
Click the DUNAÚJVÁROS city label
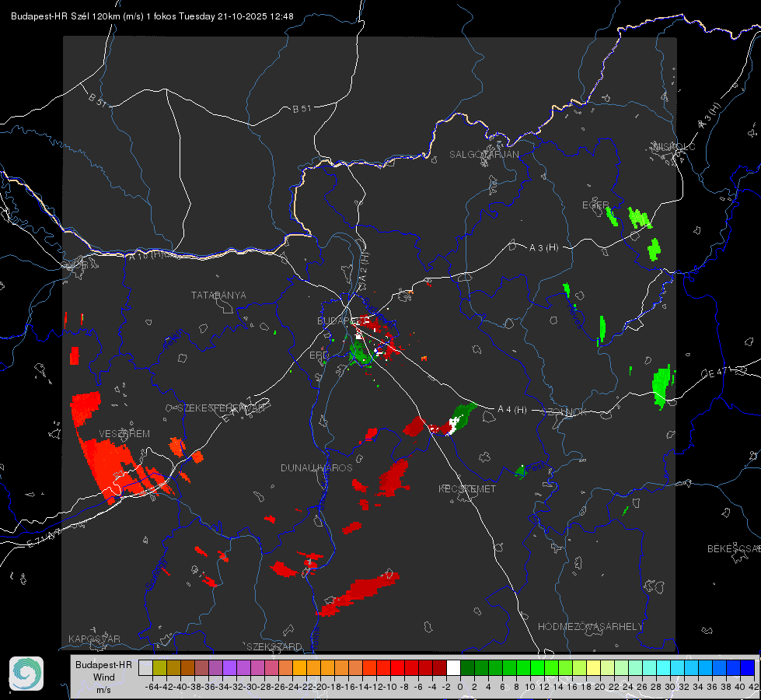pyautogui.click(x=316, y=467)
